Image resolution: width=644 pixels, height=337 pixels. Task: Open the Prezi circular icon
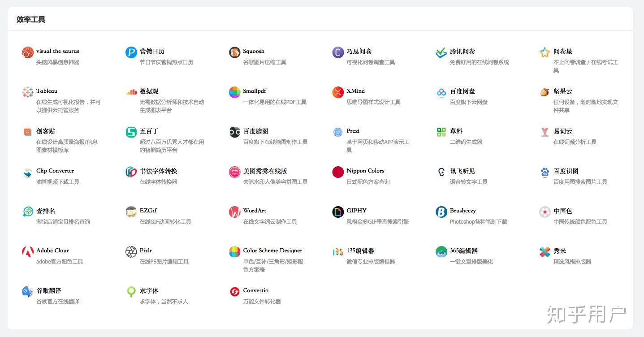pyautogui.click(x=338, y=132)
